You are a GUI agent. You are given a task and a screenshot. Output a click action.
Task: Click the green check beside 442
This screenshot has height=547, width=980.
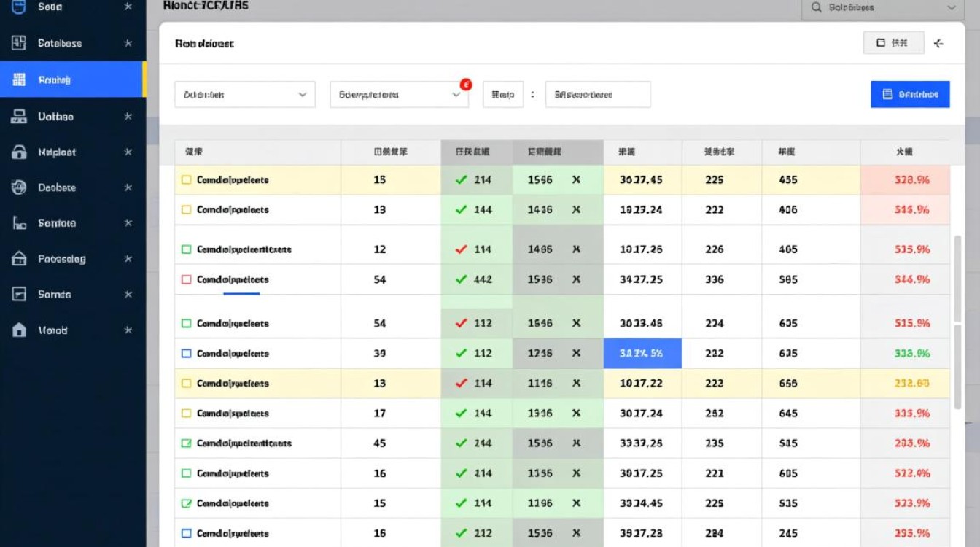tap(461, 279)
